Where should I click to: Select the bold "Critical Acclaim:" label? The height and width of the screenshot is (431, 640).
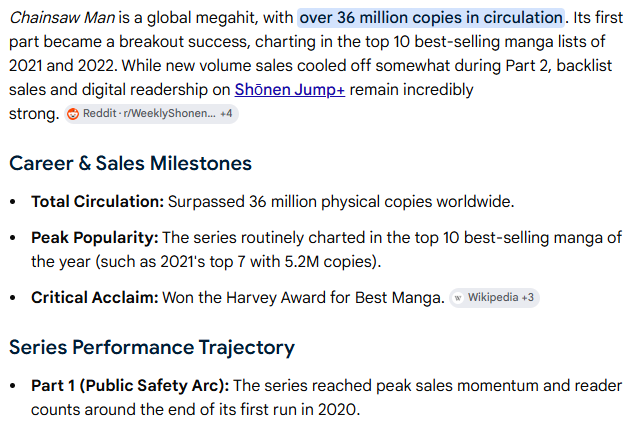point(95,298)
